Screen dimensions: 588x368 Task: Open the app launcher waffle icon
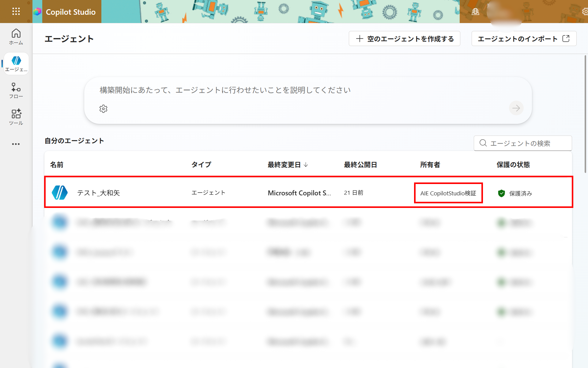(x=16, y=12)
